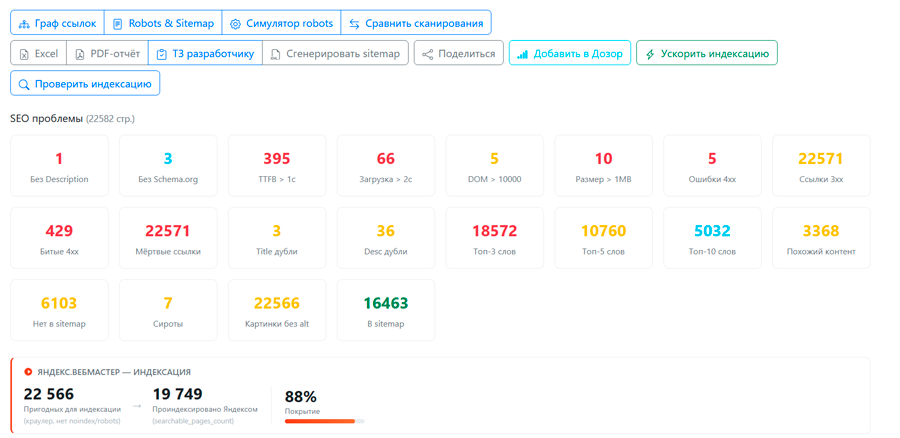Click the 22 566 indexable pages value

pos(49,394)
